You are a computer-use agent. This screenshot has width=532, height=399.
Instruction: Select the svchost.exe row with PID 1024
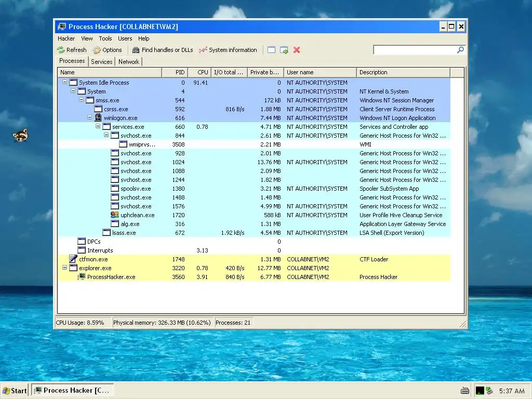tap(254, 162)
